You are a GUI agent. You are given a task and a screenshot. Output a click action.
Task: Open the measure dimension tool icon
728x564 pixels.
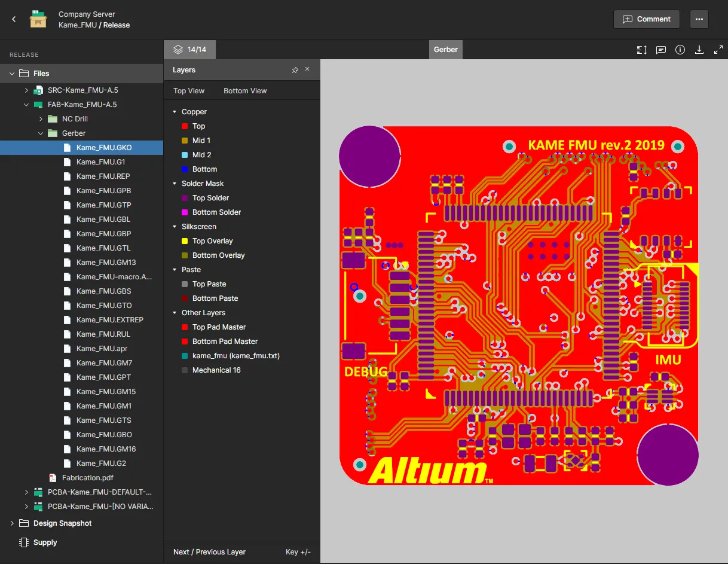pos(642,50)
